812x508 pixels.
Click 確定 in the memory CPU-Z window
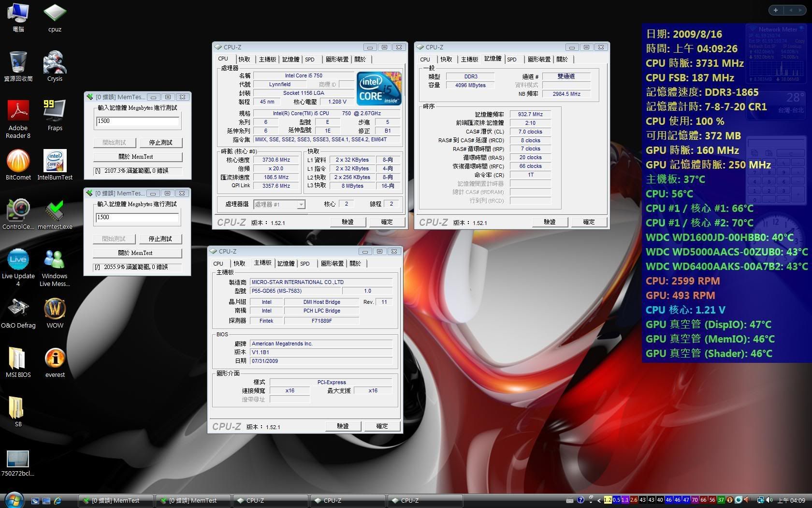click(x=589, y=222)
